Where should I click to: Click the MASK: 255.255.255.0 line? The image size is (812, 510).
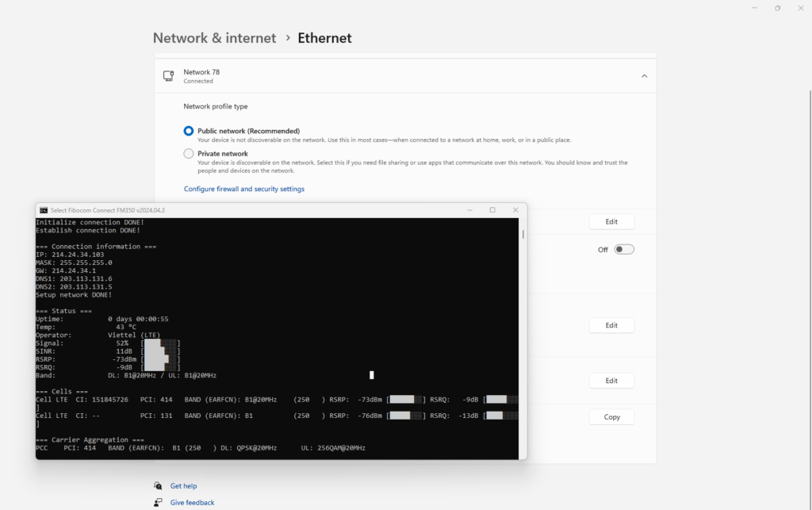click(74, 263)
